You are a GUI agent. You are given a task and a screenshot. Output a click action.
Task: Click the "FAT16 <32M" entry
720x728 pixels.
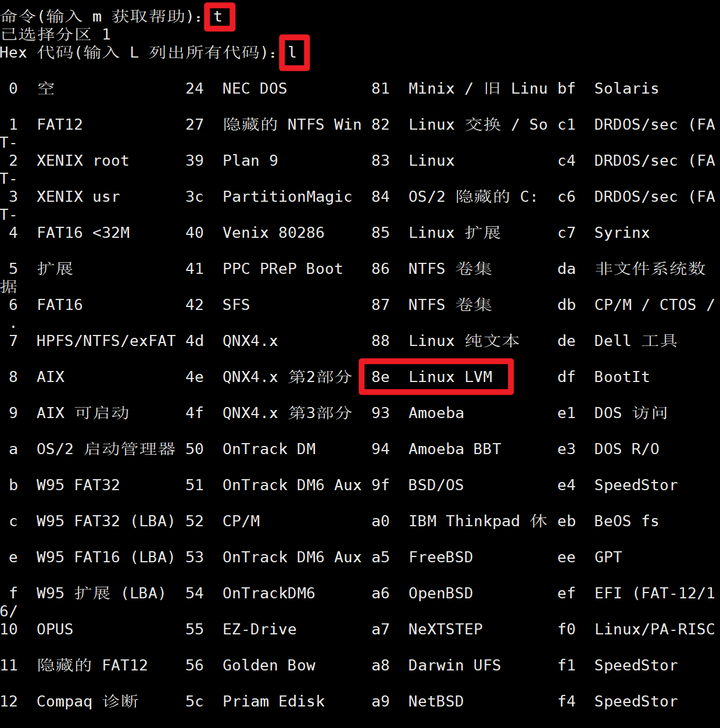(x=84, y=233)
